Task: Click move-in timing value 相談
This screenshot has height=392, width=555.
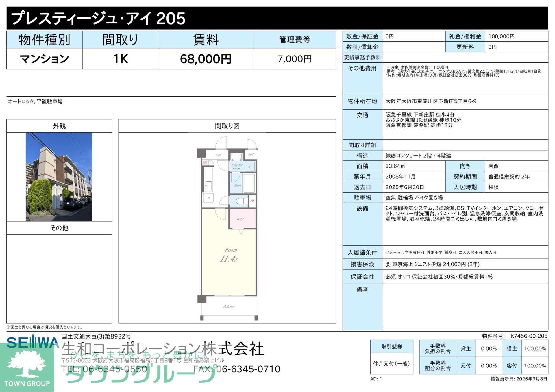Action: [493, 187]
